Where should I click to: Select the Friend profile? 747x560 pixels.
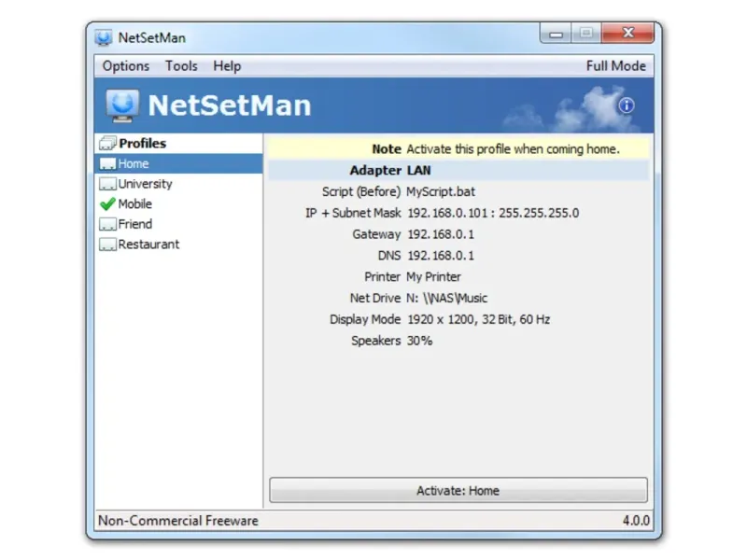[x=178, y=224]
